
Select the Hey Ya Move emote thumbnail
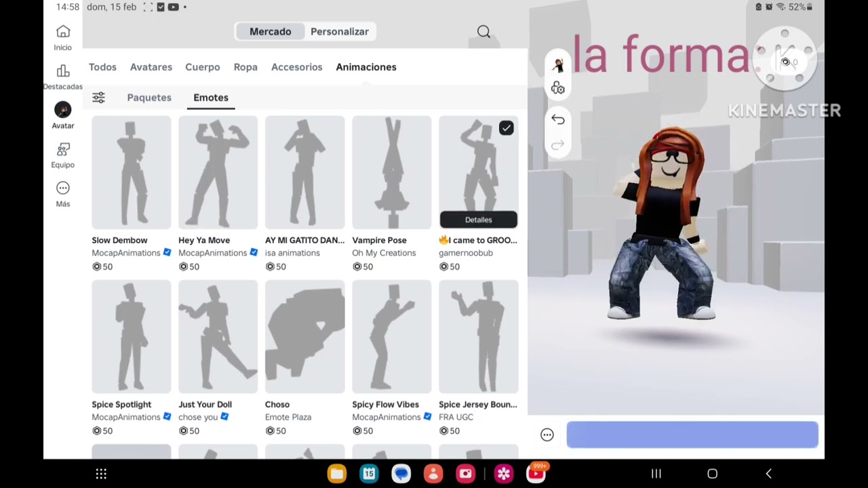218,173
